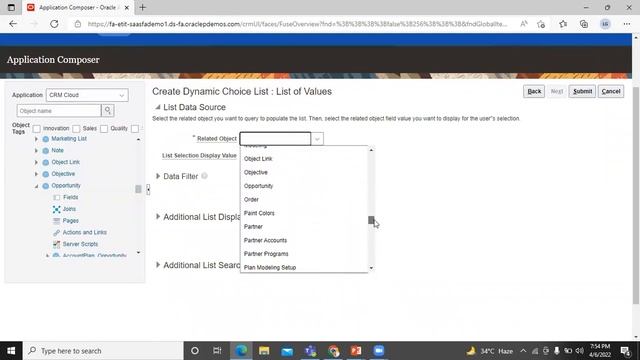Tick the Innovation object tag checkbox
The image size is (640, 360).
click(x=36, y=129)
